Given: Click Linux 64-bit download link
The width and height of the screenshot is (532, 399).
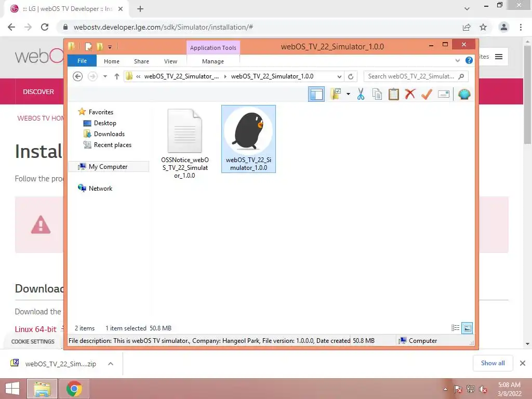Looking at the screenshot, I should point(36,329).
